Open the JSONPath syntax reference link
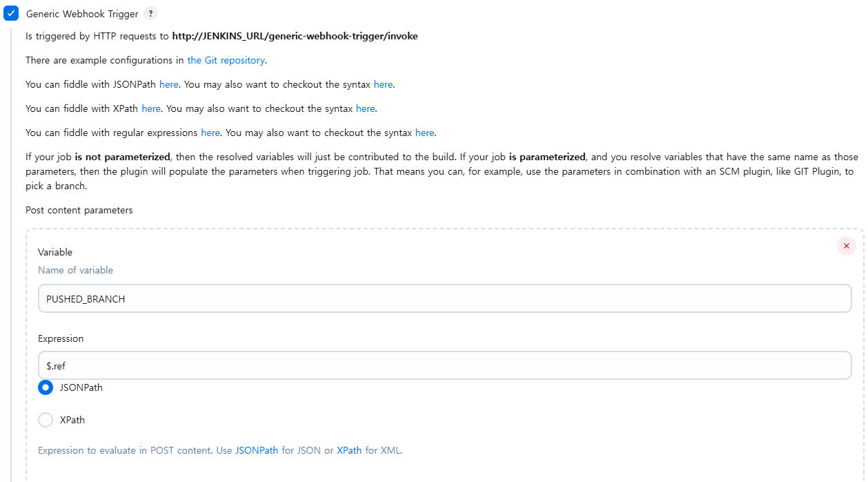 pos(383,84)
